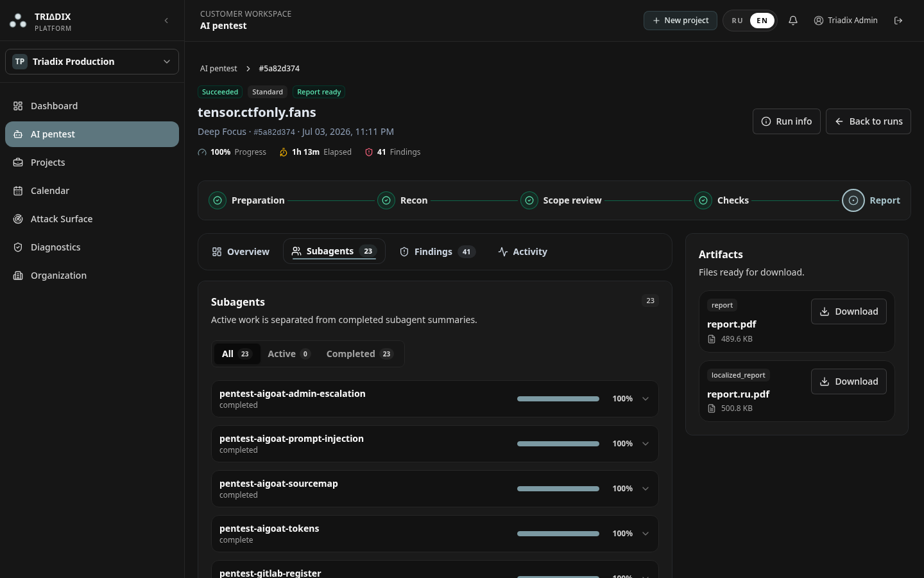Viewport: 924px width, 578px height.
Task: Follow the AI pentest breadcrumb link
Action: pos(218,69)
